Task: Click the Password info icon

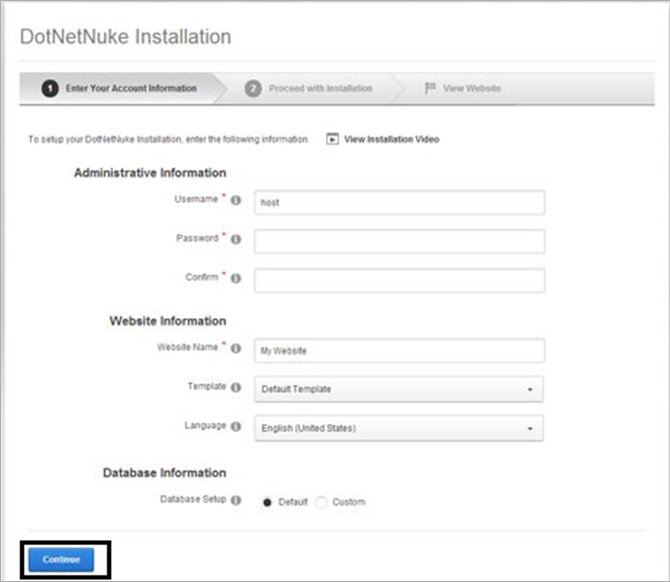Action: (236, 239)
